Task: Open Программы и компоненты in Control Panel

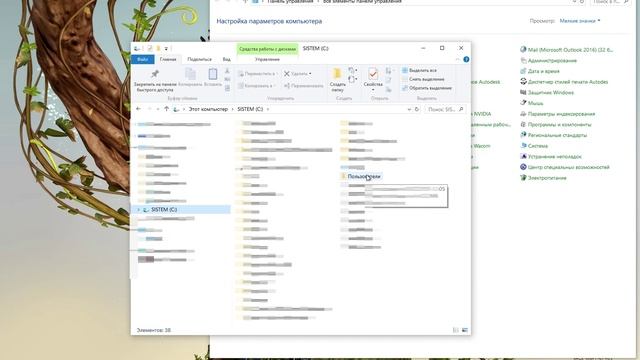Action: 556,124
